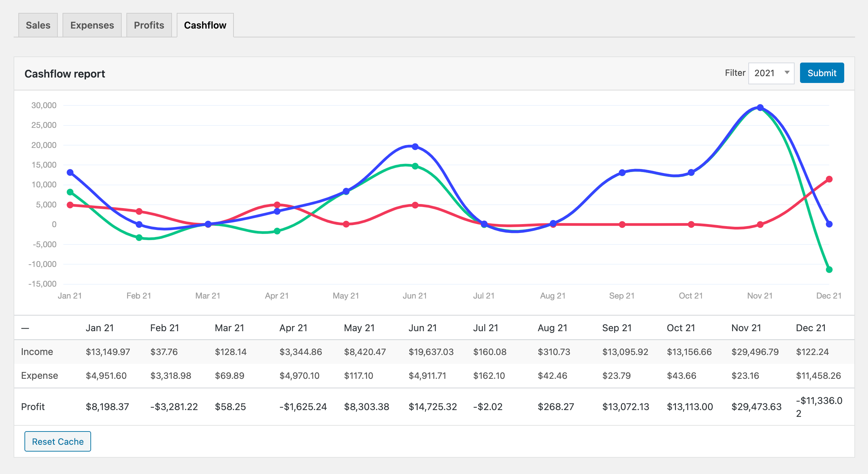
Task: Click the profit value -$3,281.22
Action: (x=174, y=407)
